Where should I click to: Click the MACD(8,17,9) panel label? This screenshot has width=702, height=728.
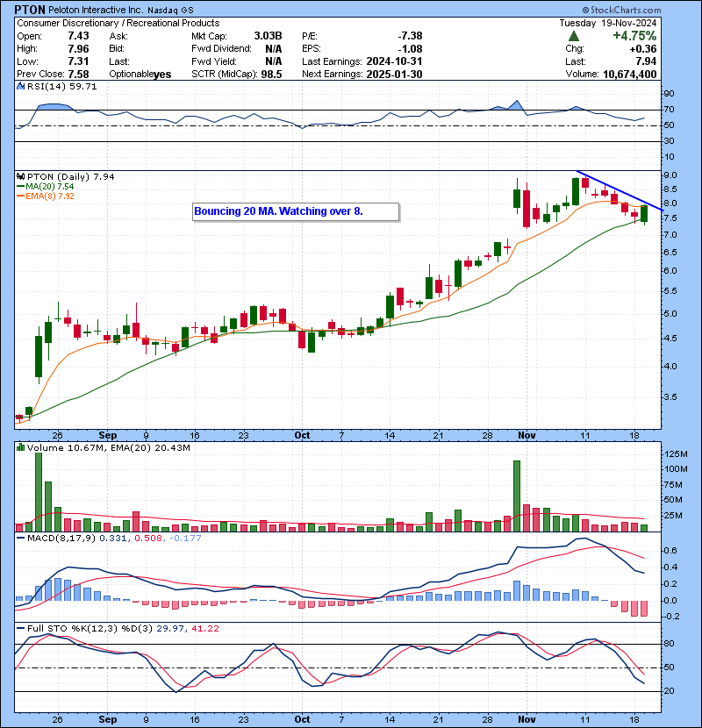click(x=61, y=539)
